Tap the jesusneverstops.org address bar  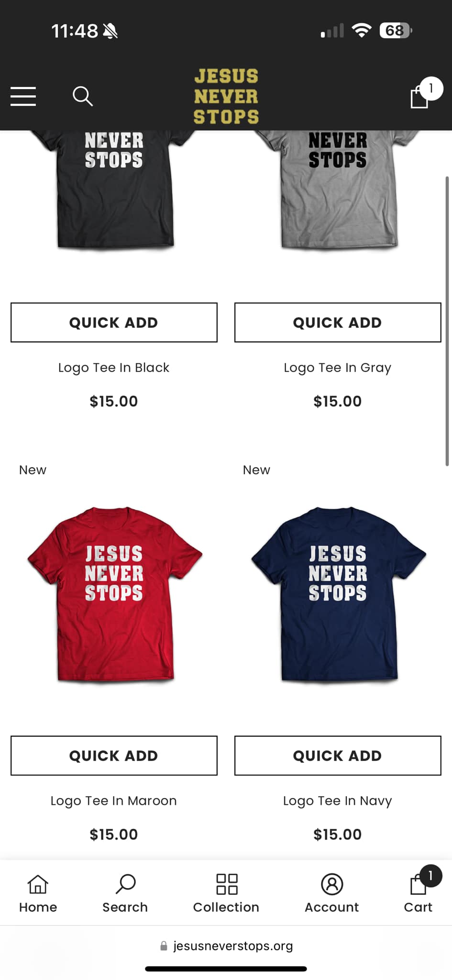pyautogui.click(x=226, y=946)
